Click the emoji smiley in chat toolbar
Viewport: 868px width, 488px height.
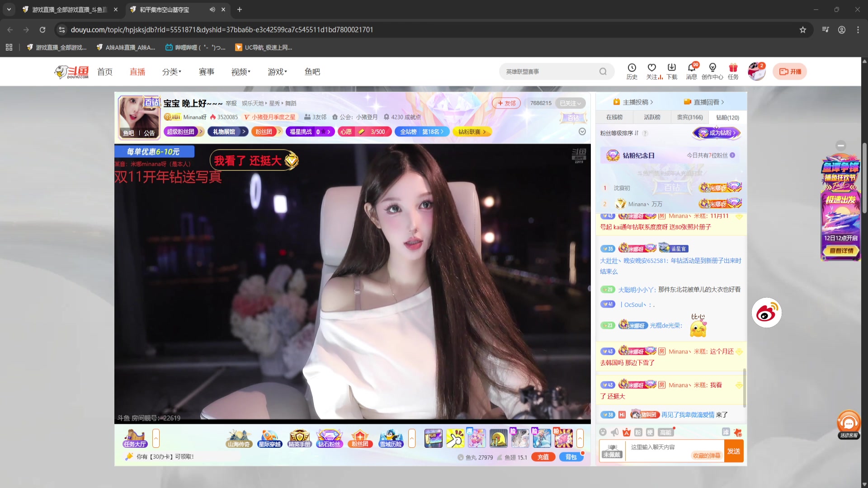point(603,432)
